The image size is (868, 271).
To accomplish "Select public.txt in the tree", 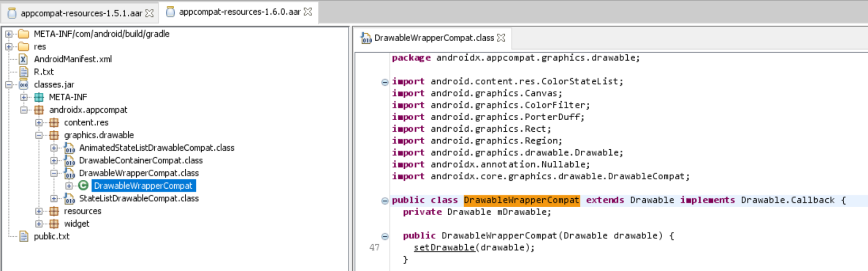I will (x=52, y=236).
